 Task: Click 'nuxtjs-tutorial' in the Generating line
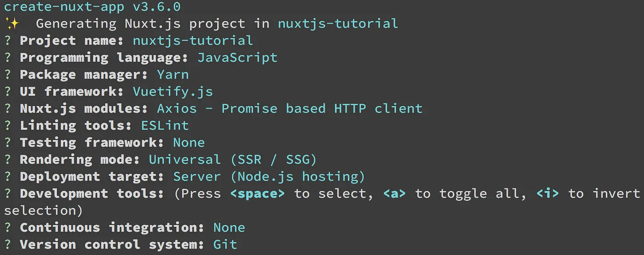[x=338, y=23]
